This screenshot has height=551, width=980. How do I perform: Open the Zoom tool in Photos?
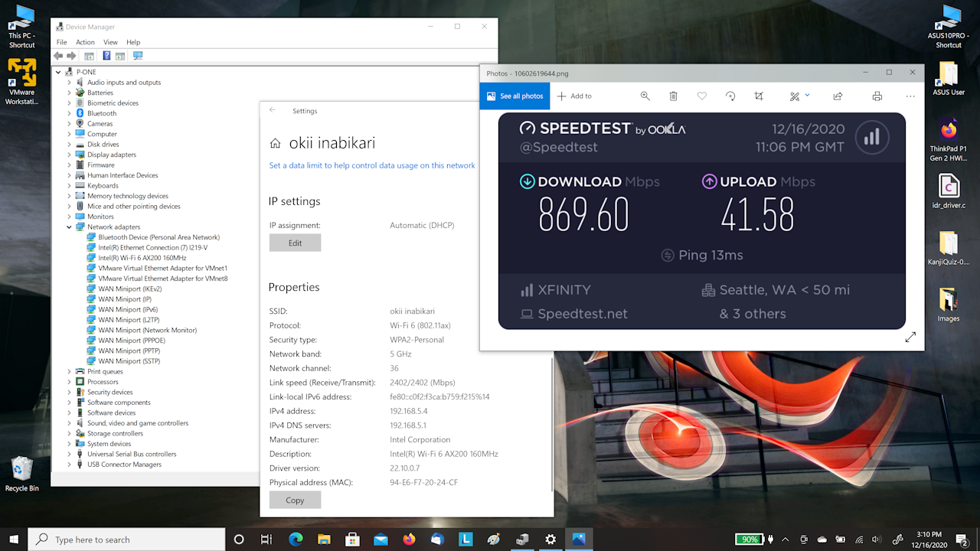(x=645, y=96)
